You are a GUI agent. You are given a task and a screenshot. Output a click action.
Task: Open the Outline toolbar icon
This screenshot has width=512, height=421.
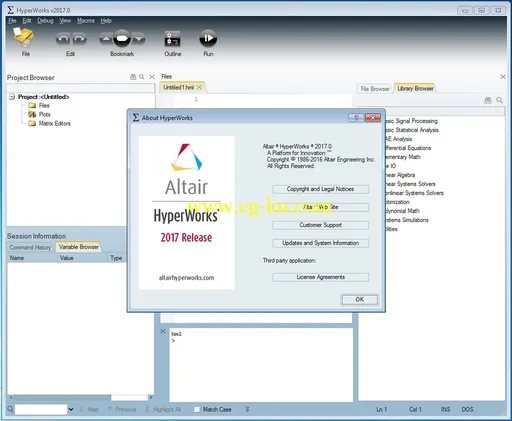[172, 39]
